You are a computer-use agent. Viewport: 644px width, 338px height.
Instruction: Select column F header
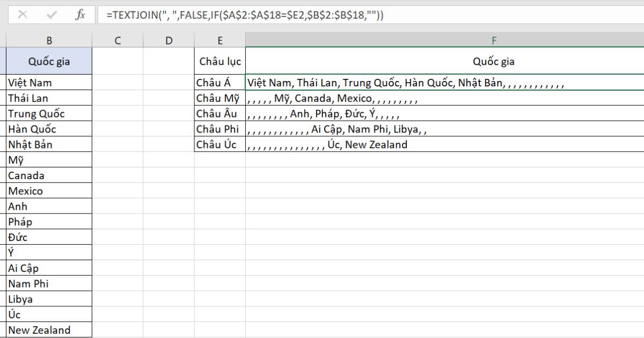point(494,39)
